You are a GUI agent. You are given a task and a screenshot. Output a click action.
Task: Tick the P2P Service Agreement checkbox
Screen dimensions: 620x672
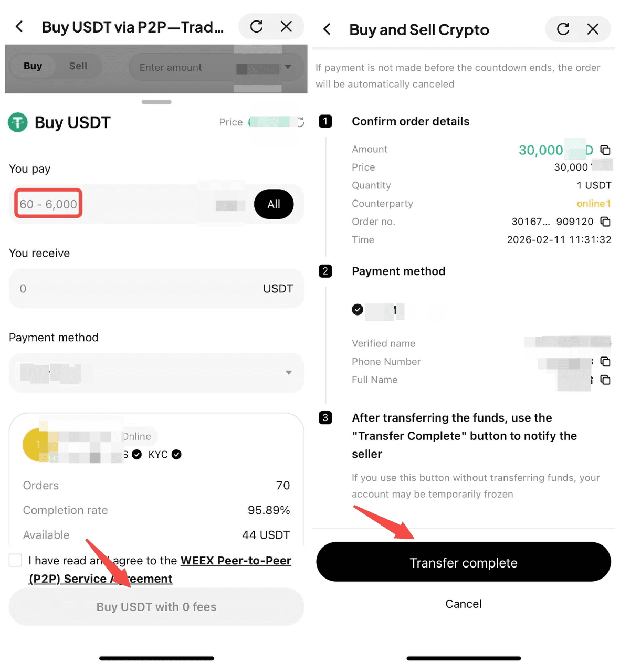(x=15, y=560)
